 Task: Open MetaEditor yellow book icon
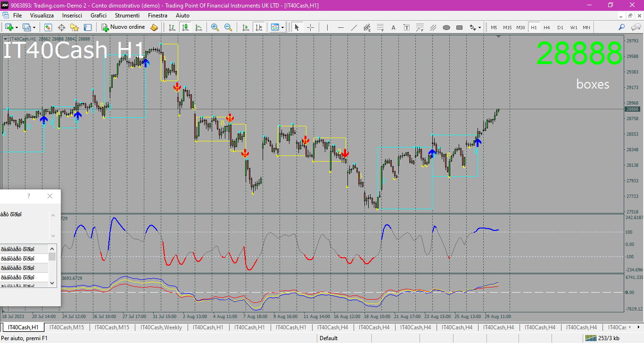154,27
